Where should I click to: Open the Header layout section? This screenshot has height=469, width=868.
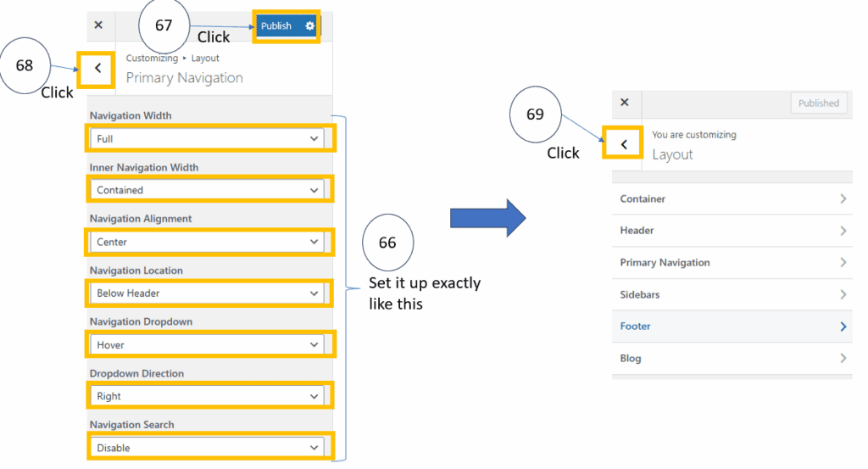(731, 231)
